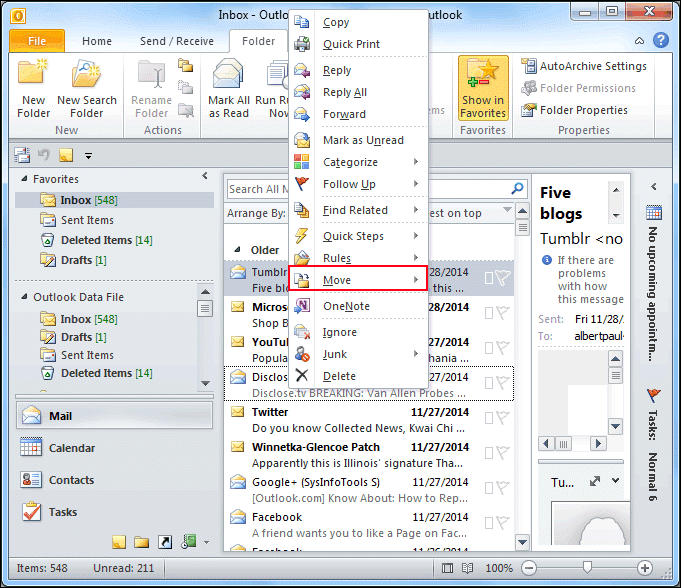Toggle category box on Facebook message
The width and height of the screenshot is (681, 588).
[489, 523]
